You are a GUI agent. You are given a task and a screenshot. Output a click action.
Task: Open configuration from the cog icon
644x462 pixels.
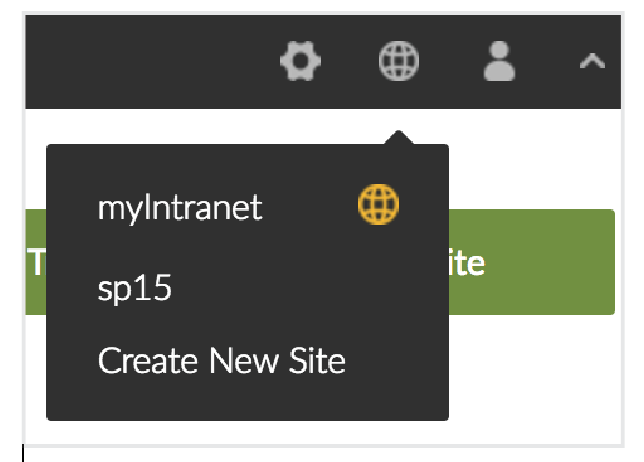[300, 63]
